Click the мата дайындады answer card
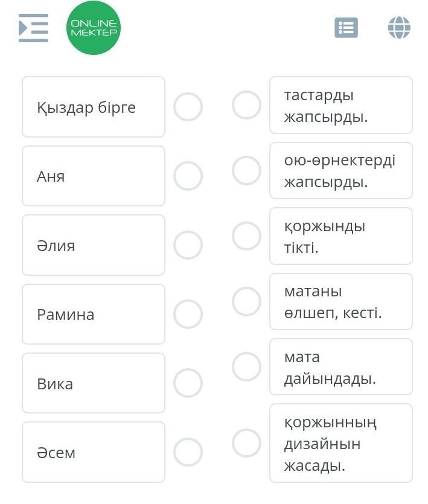428x504 pixels. coord(341,366)
